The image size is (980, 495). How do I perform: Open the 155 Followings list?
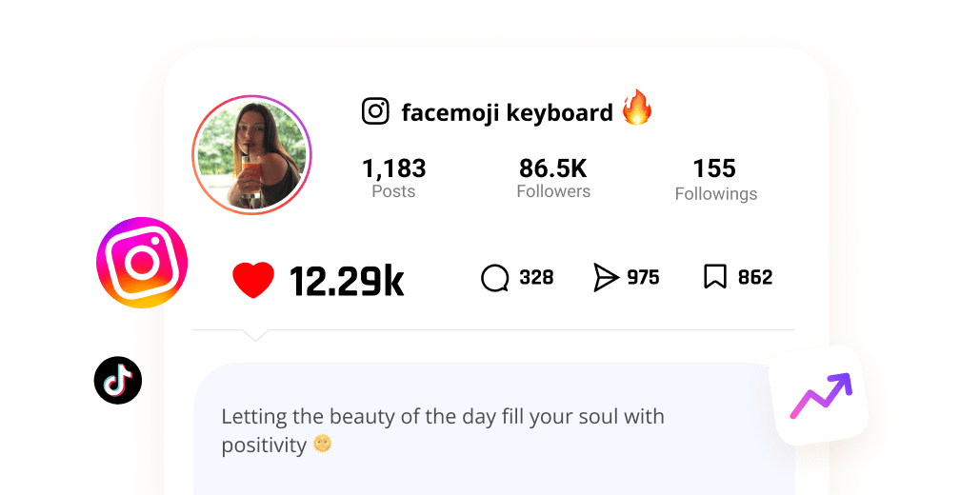click(715, 179)
